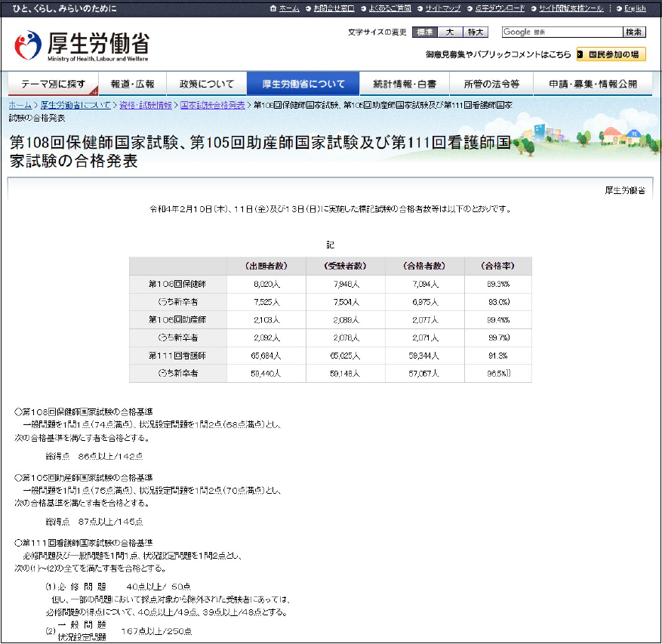Click the home icon link in top bar
The height and width of the screenshot is (644, 662).
[285, 8]
